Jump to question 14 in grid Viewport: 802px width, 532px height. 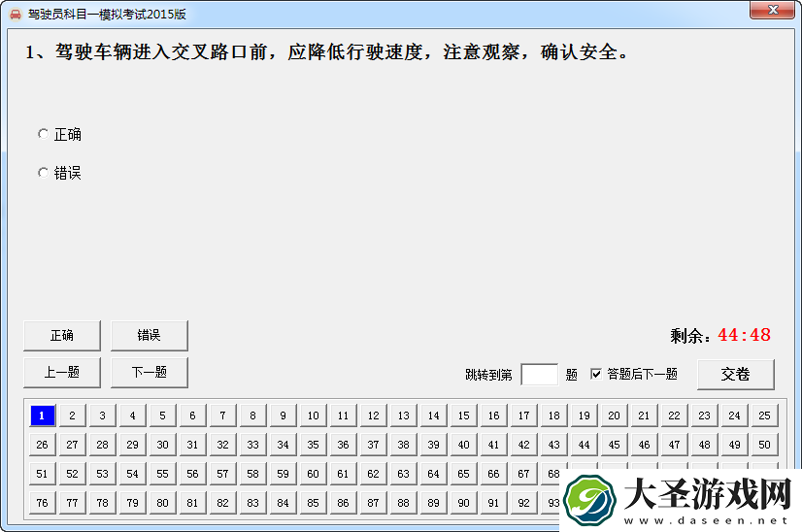coord(434,416)
